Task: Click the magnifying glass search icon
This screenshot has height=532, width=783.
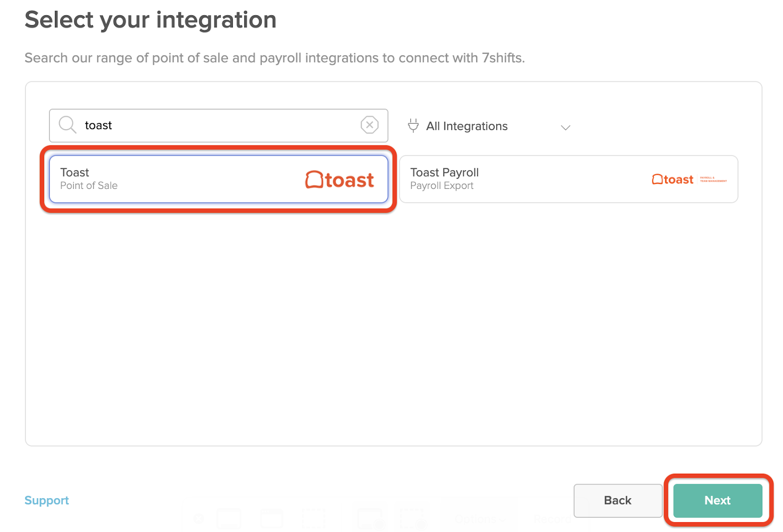Action: tap(67, 125)
